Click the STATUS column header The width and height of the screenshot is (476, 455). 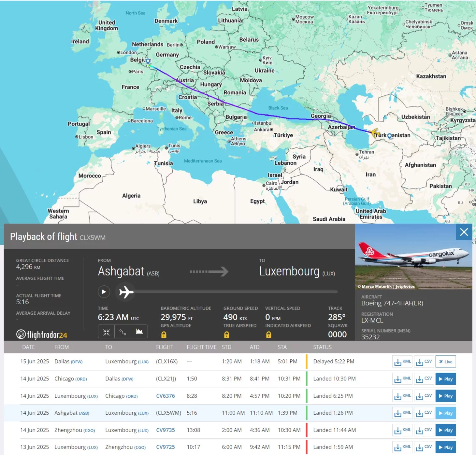322,347
